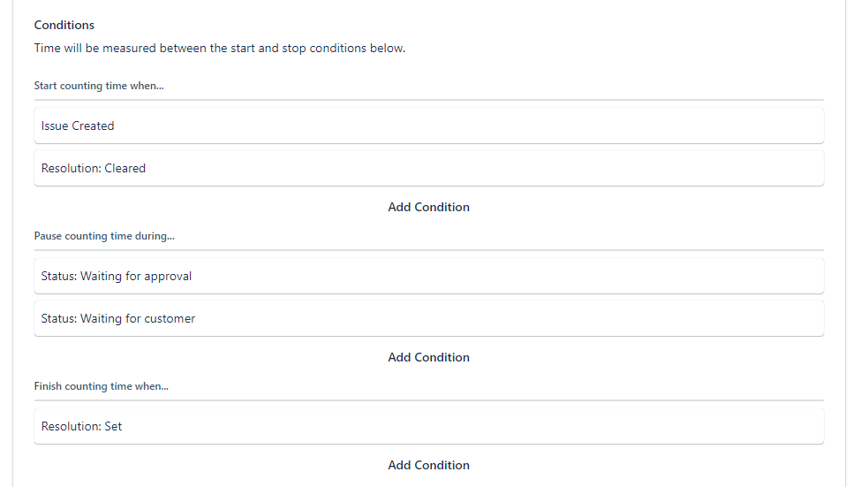Click the word 'Set' in finish condition

pos(113,426)
